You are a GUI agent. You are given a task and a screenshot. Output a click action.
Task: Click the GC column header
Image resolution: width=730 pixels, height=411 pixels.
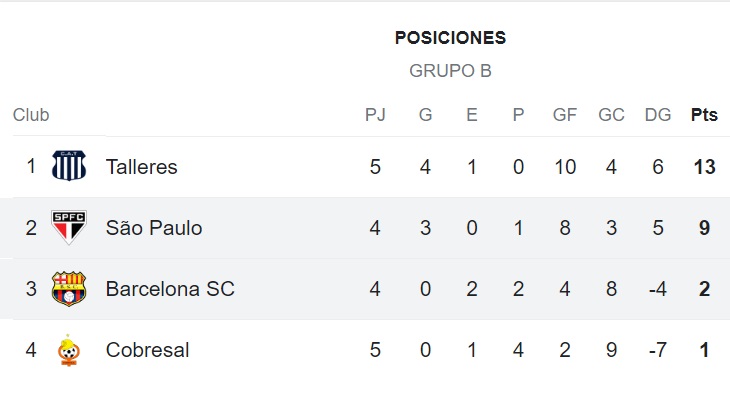pos(611,115)
